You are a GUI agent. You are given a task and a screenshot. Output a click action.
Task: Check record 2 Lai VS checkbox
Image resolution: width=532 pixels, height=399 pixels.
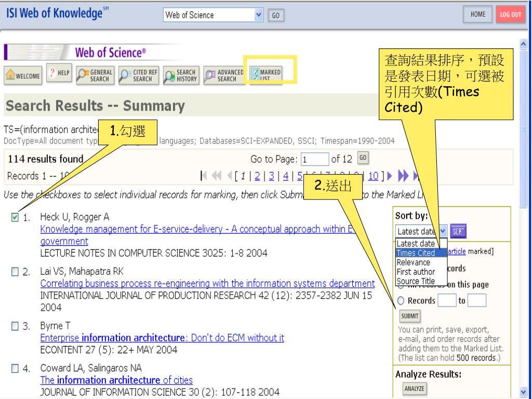15,272
